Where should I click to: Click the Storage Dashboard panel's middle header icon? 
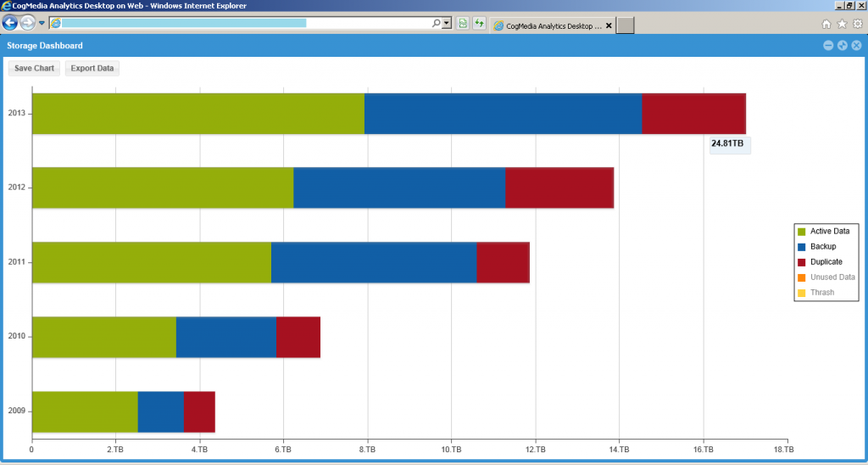[842, 46]
